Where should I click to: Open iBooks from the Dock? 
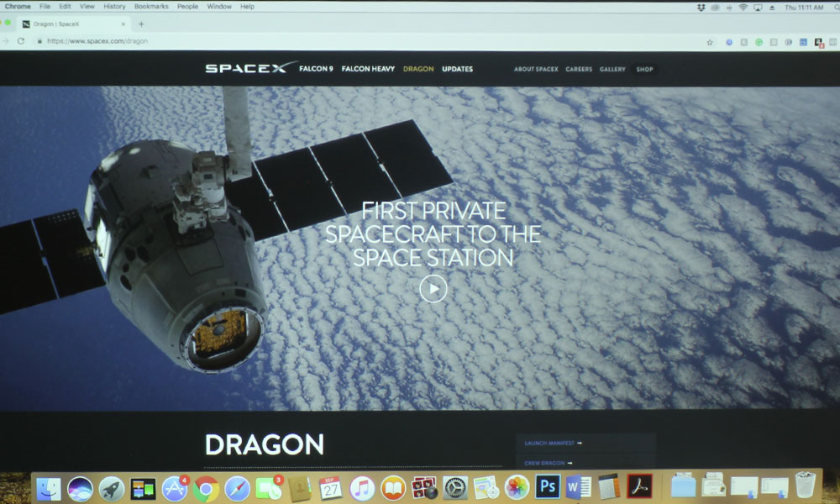pos(393,489)
